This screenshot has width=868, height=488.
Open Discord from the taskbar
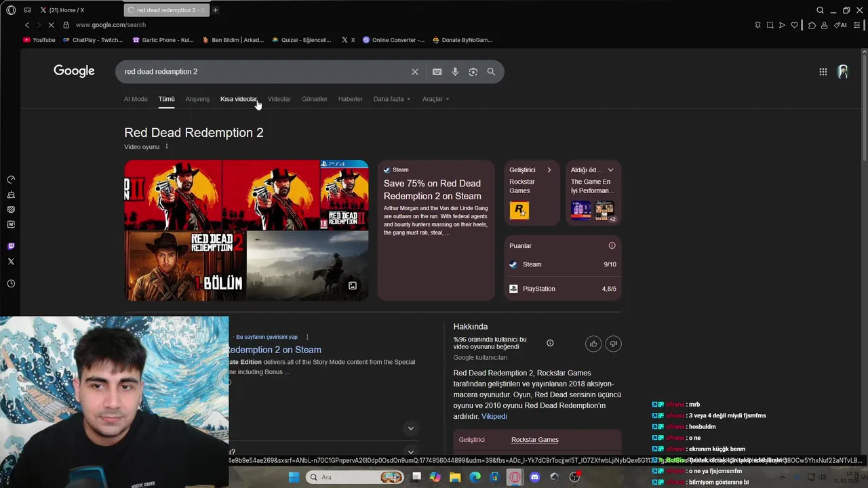click(x=534, y=477)
